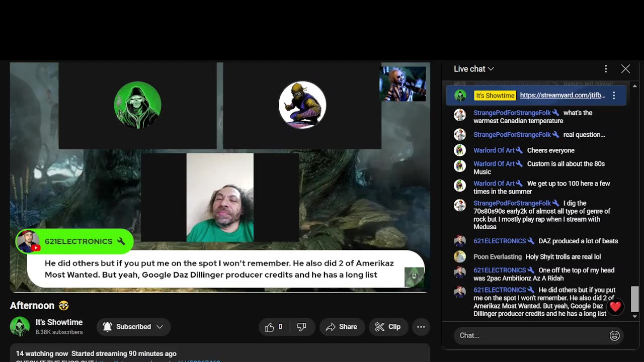Click Warlord Of Art avatar beside Cheers everyone
The image size is (644, 362).
click(460, 150)
